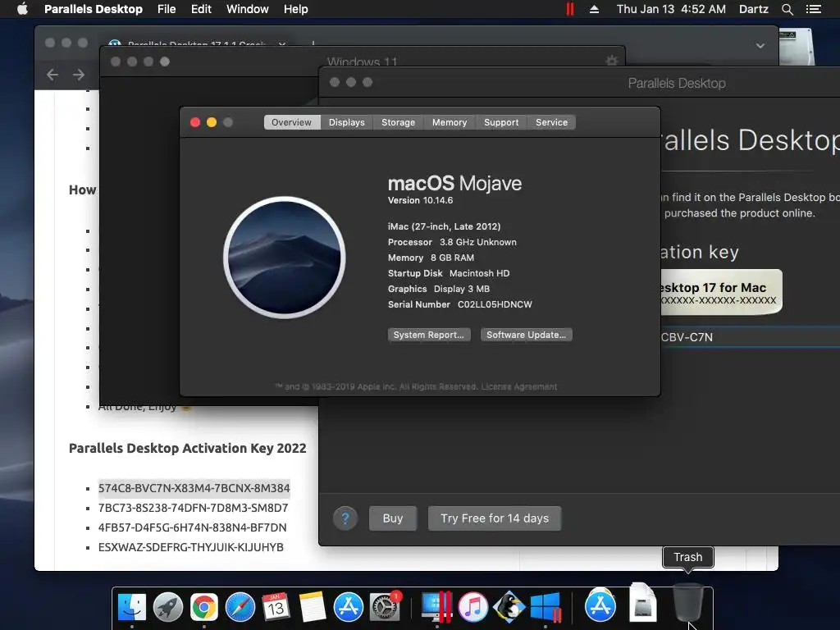Click Serial Number C02LL05HDNCW value
The width and height of the screenshot is (840, 630).
pos(495,304)
